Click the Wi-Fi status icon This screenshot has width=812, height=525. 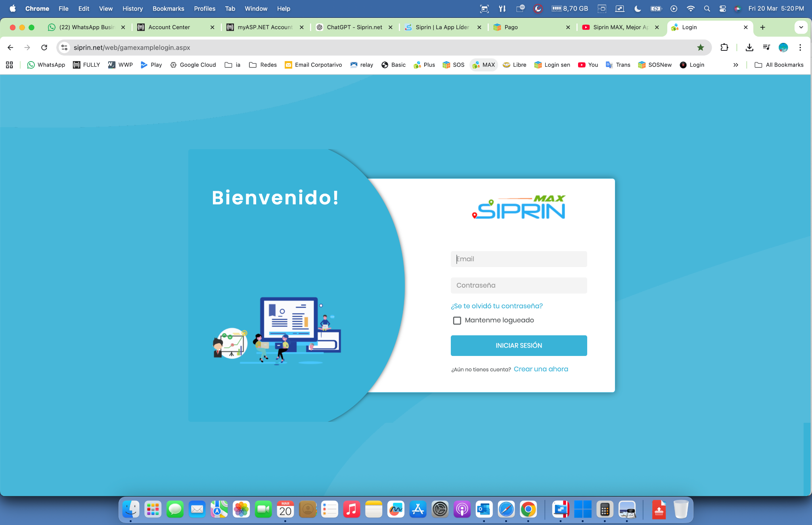point(691,9)
